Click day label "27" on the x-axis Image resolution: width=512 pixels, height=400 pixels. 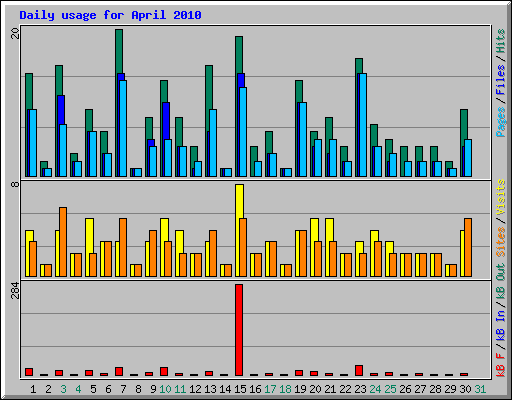420,389
